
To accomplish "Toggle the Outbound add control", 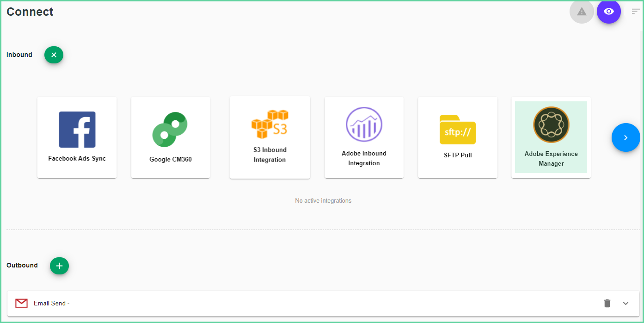I will (x=59, y=266).
